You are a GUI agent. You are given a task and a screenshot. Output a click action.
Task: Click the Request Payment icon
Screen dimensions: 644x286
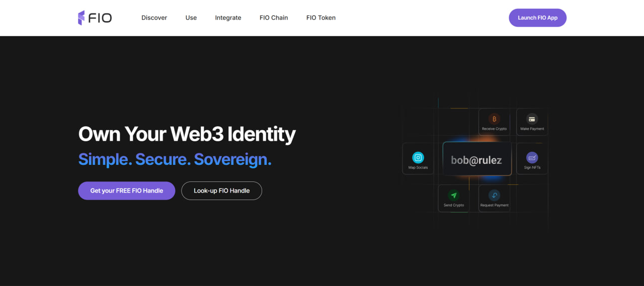[494, 196]
